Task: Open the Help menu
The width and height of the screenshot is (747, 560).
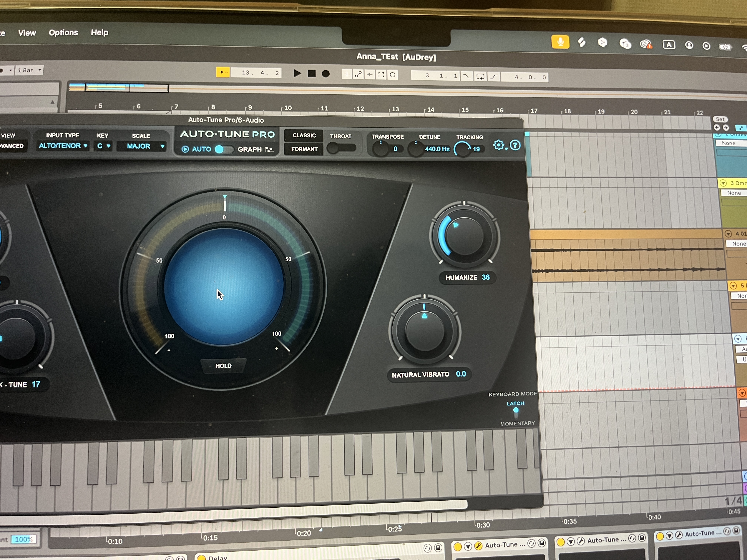Action: [x=100, y=32]
